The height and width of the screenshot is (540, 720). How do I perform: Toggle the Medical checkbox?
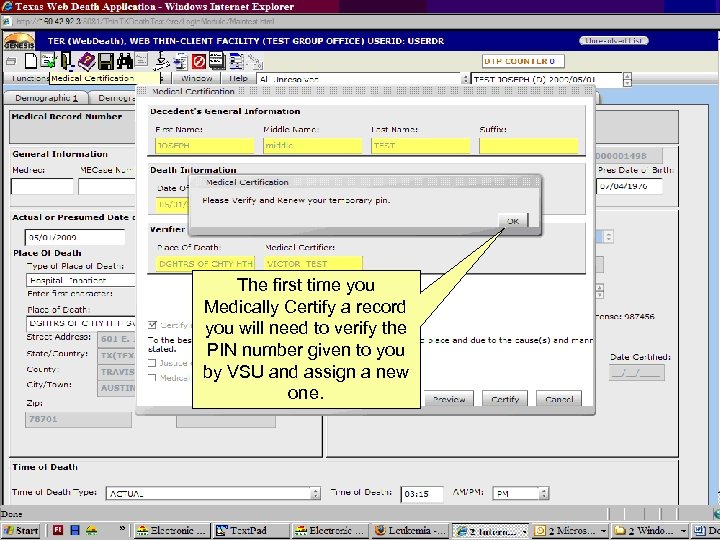(152, 377)
